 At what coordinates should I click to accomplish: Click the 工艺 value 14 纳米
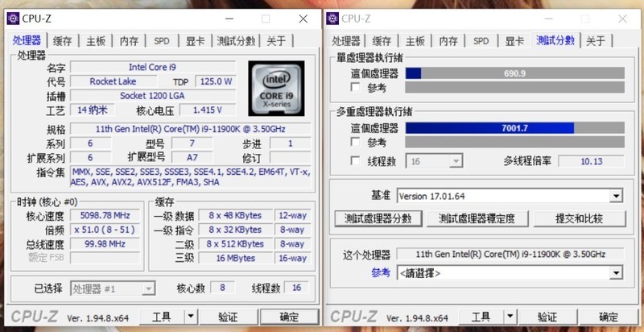pyautogui.click(x=92, y=110)
